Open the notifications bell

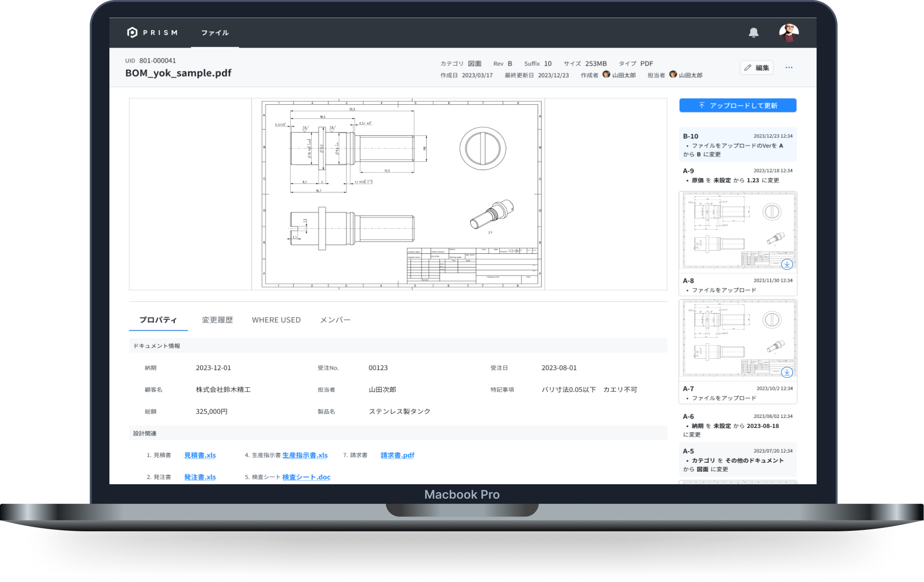[x=753, y=33]
